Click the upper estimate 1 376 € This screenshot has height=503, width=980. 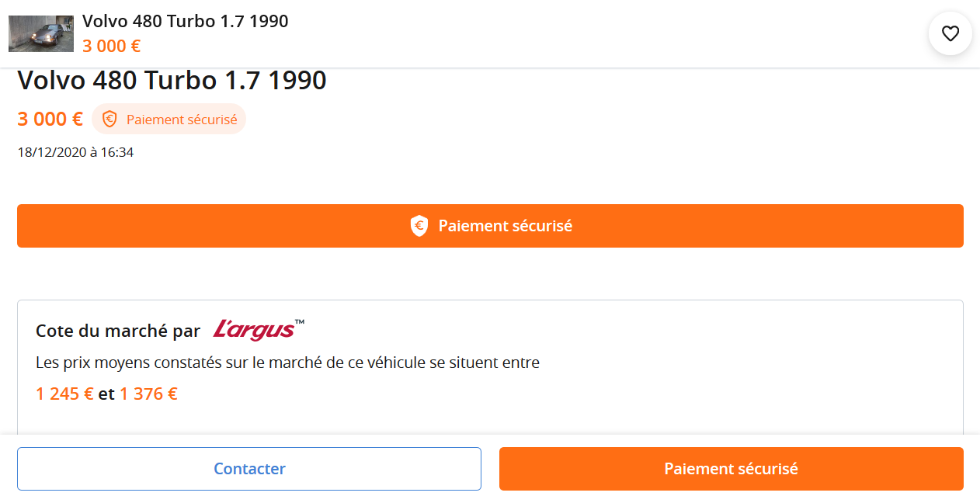tap(148, 394)
